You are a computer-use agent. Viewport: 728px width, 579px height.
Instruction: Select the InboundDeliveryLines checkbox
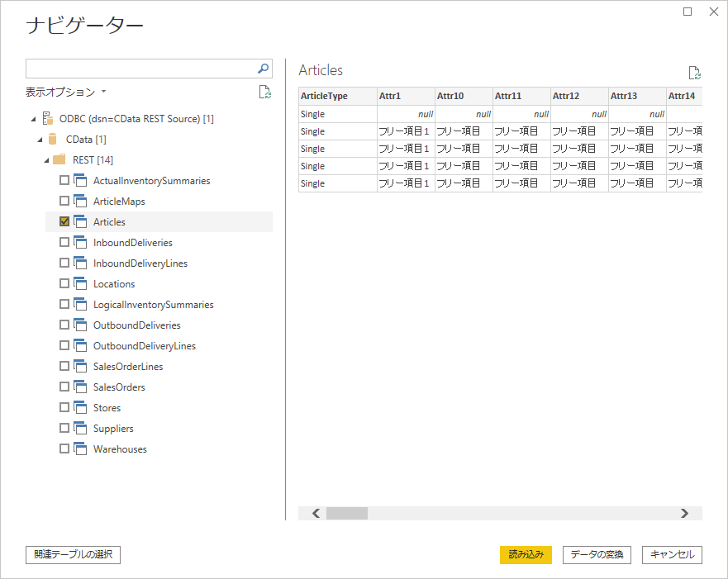[x=64, y=263]
